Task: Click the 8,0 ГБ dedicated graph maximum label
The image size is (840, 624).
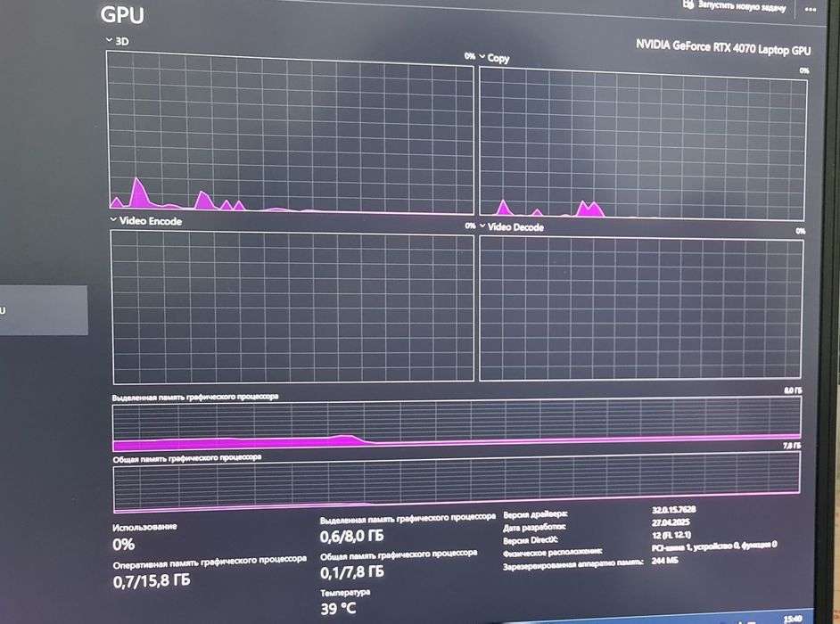Action: [793, 391]
